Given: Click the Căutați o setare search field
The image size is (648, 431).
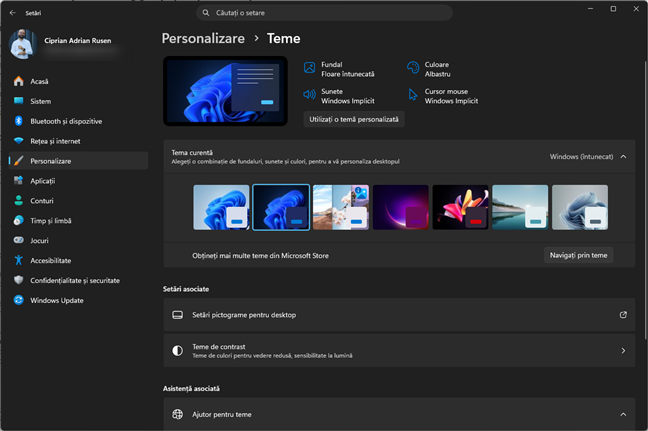Looking at the screenshot, I should pyautogui.click(x=324, y=13).
